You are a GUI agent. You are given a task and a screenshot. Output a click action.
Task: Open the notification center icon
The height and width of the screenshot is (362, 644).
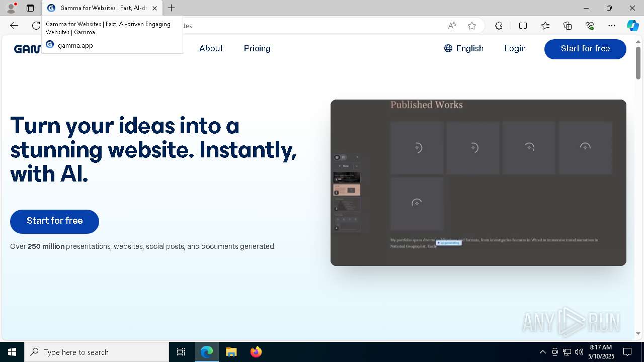pos(627,352)
